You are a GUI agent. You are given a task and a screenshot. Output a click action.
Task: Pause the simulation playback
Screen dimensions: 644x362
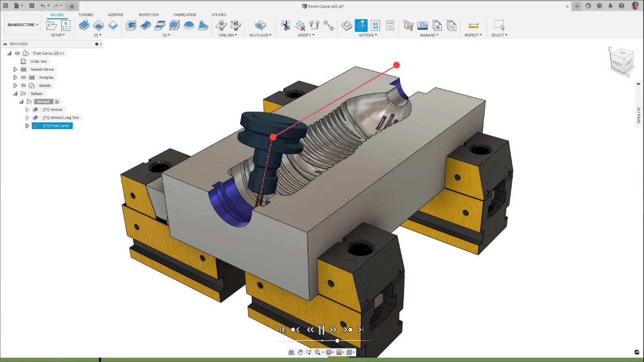click(322, 330)
